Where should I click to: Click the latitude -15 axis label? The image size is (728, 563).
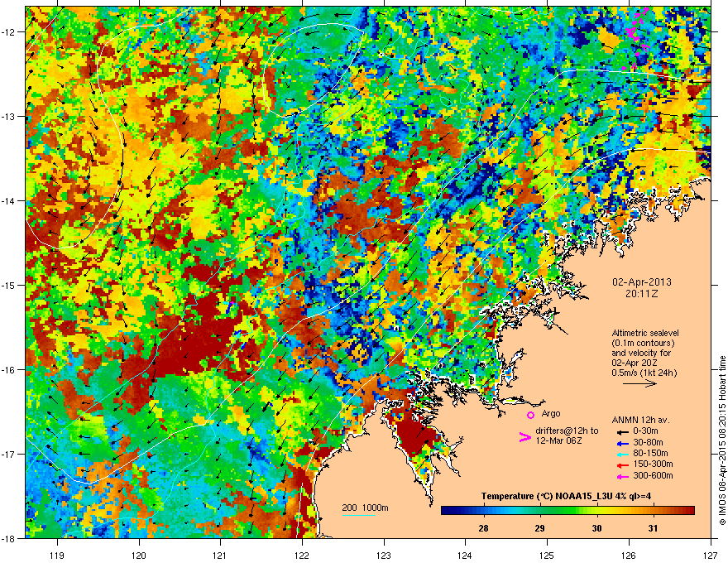9,285
